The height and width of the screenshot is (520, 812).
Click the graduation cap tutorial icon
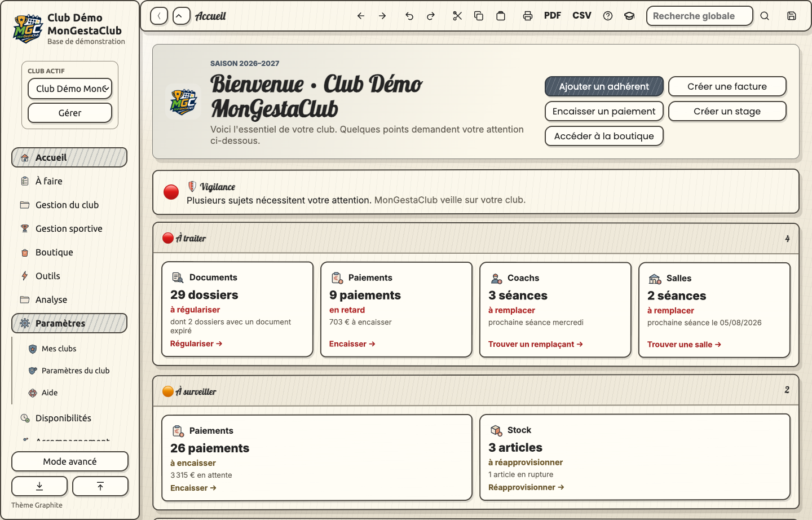pos(629,16)
